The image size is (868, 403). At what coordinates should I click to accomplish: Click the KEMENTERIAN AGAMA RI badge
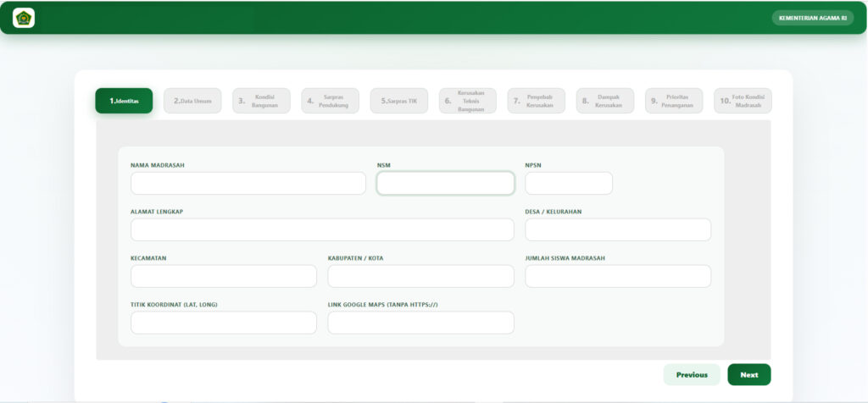point(812,18)
